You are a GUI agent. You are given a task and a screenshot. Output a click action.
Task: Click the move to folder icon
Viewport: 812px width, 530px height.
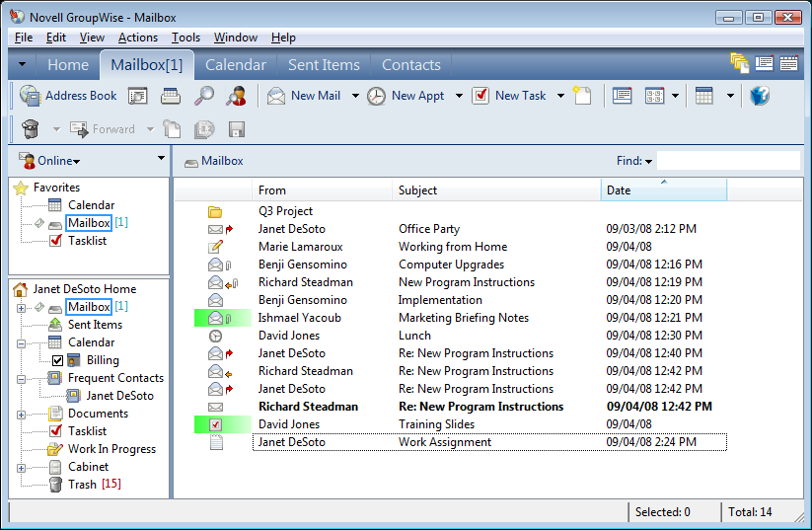click(x=172, y=129)
